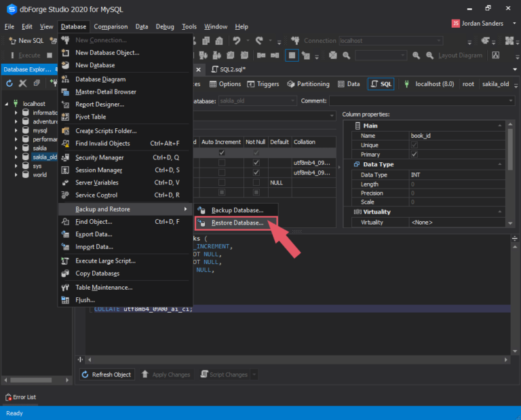The width and height of the screenshot is (521, 420).
Task: Click the Refresh icon in Database Explorer
Action: click(9, 83)
